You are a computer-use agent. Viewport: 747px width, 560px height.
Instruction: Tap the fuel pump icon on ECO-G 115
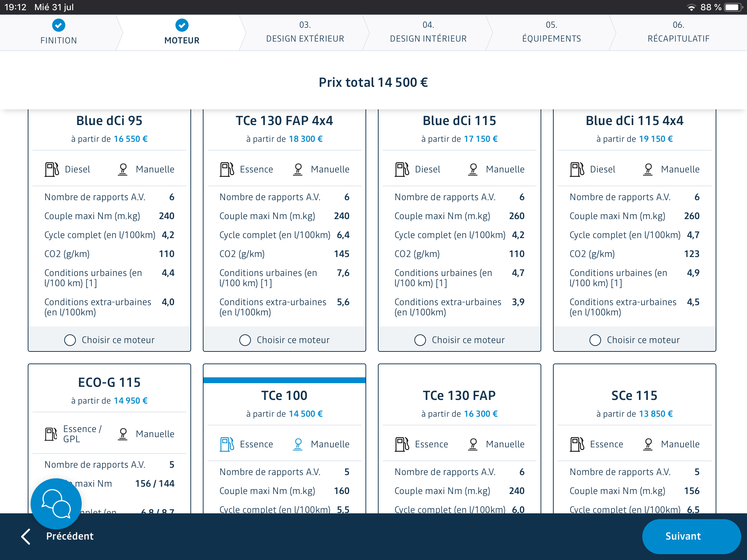51,434
